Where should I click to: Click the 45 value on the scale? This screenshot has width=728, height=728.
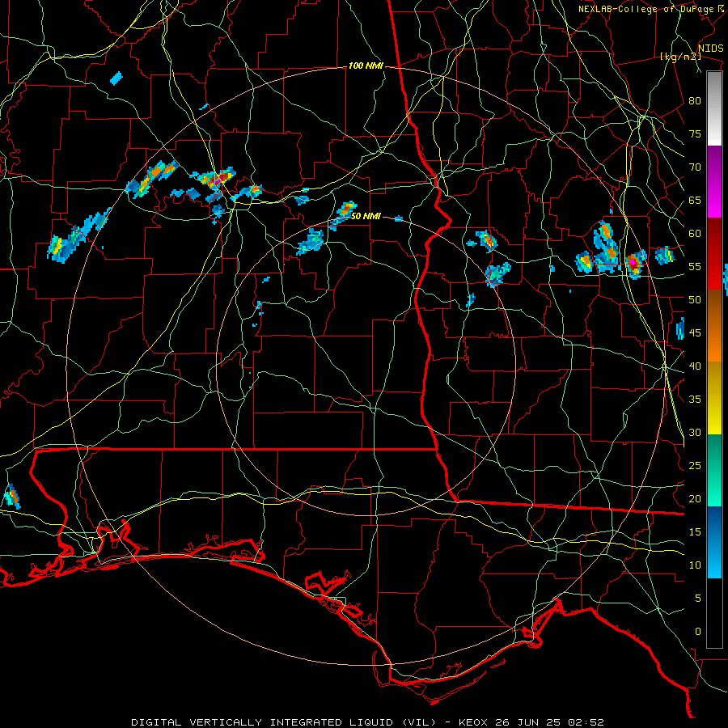[695, 333]
